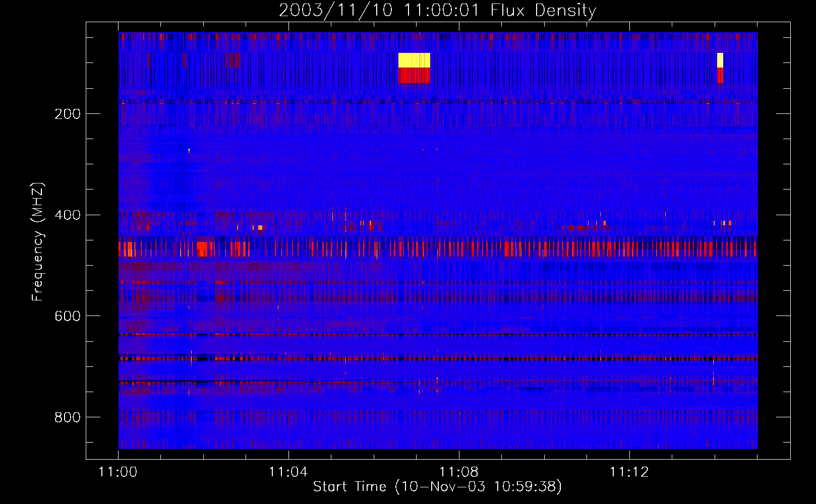
Task: Click the '200' frequency tick label
Action: pos(68,114)
